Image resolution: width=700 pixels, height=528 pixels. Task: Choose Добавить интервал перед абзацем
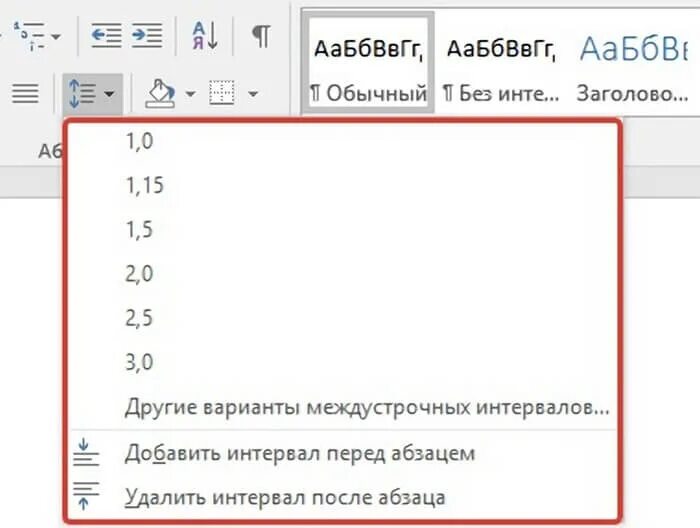click(x=342, y=453)
